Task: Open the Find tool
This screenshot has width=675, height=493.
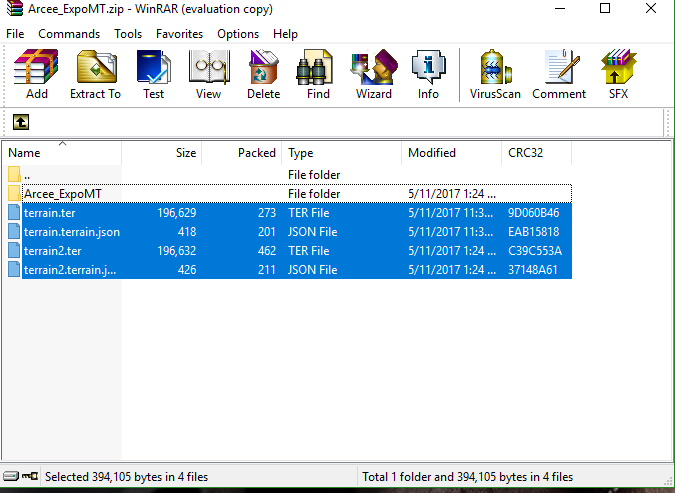Action: [x=318, y=75]
